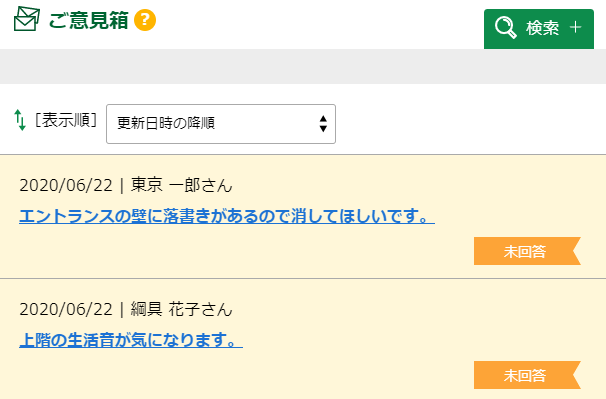Screen dimensions: 606x399
Task: Click the magnifying glass icon in 検索
Action: click(506, 27)
